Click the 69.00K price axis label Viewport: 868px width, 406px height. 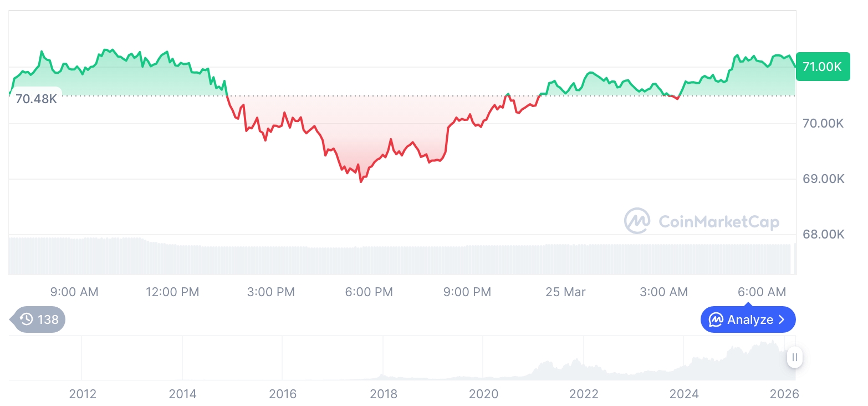point(823,179)
